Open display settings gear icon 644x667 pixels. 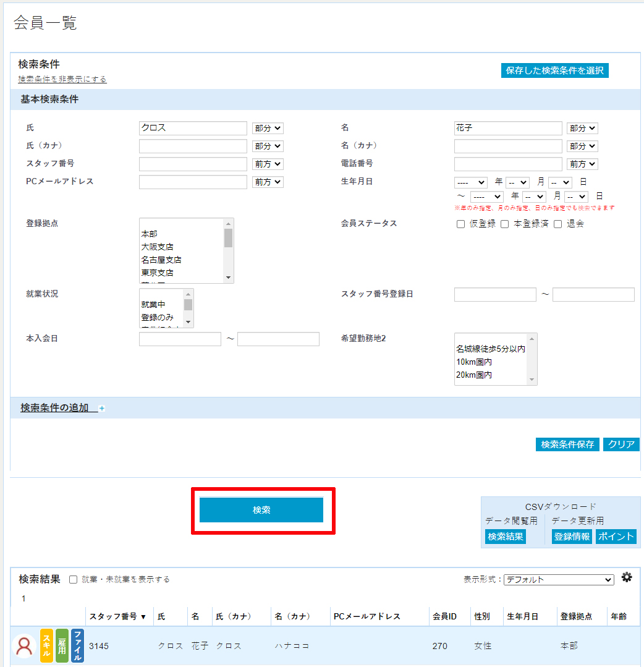pos(627,577)
